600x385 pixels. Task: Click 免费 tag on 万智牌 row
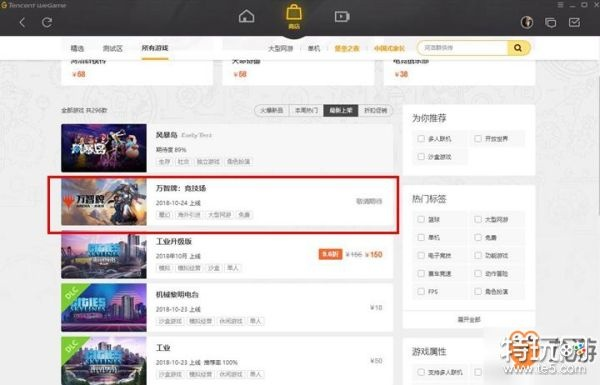tap(244, 215)
